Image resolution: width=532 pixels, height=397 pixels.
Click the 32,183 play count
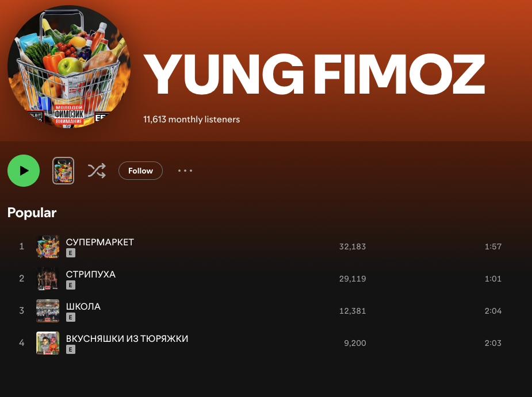click(x=353, y=246)
